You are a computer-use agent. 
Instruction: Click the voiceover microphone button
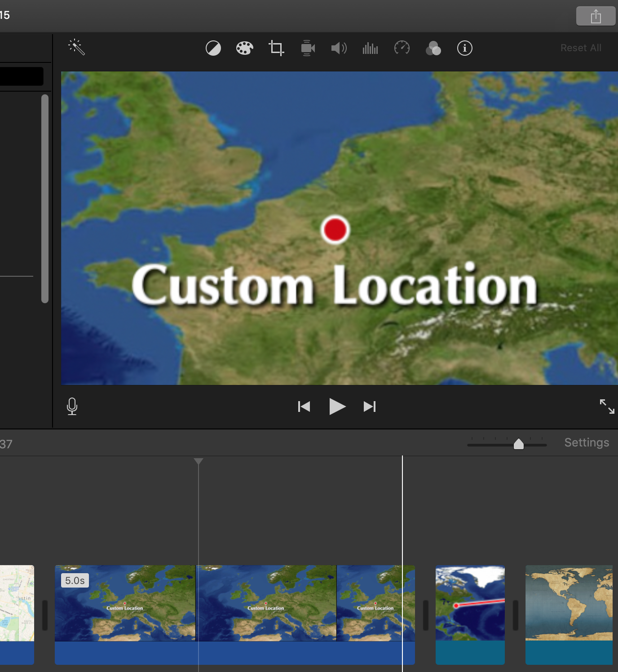[72, 407]
